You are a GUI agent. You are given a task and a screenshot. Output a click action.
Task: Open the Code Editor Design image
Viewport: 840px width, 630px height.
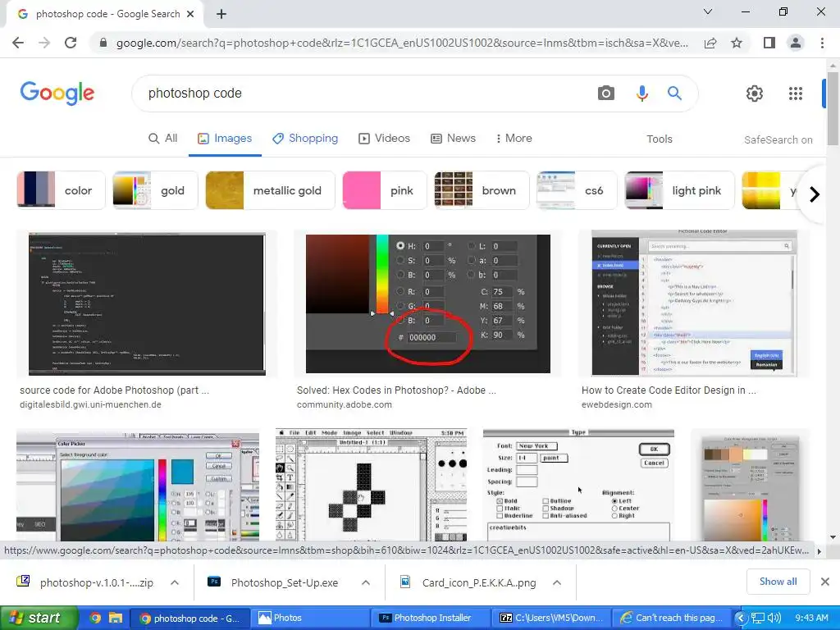694,304
